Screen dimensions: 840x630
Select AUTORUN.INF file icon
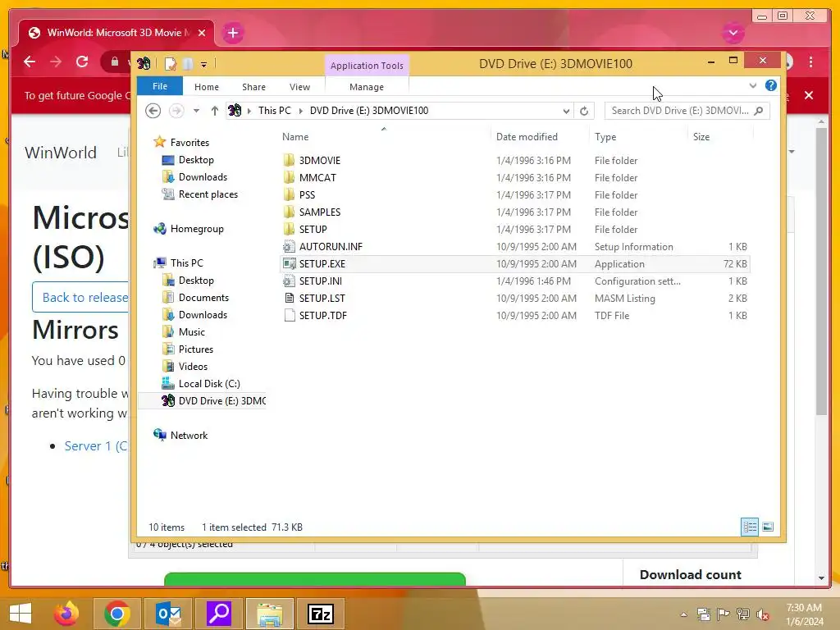coord(289,246)
